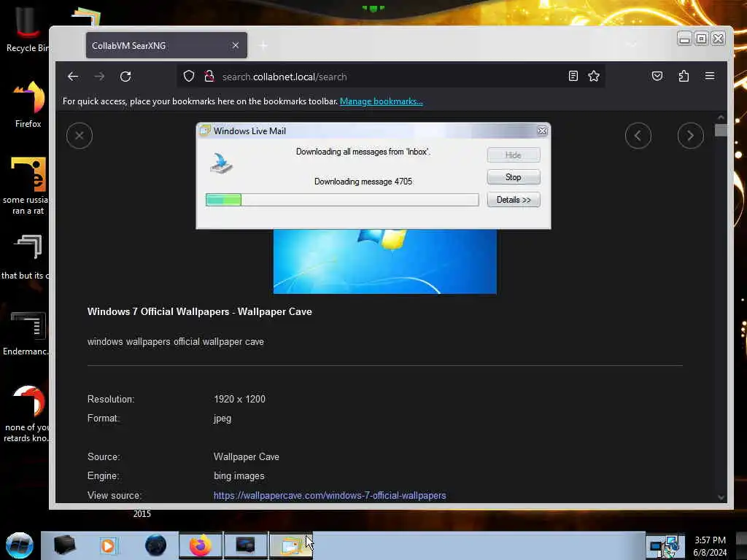Click the address bar showing search.collabnet.local/search

(x=391, y=76)
